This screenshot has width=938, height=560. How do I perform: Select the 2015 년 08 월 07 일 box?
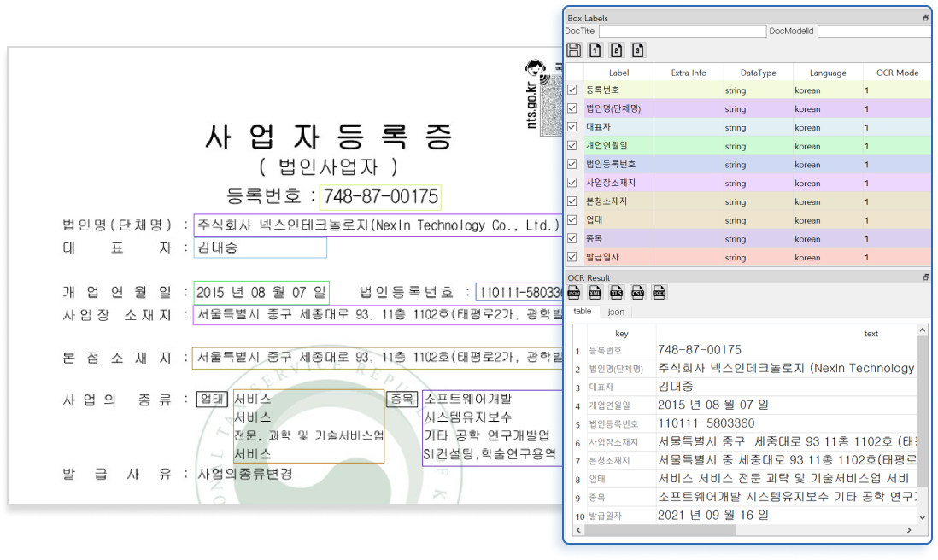point(261,292)
